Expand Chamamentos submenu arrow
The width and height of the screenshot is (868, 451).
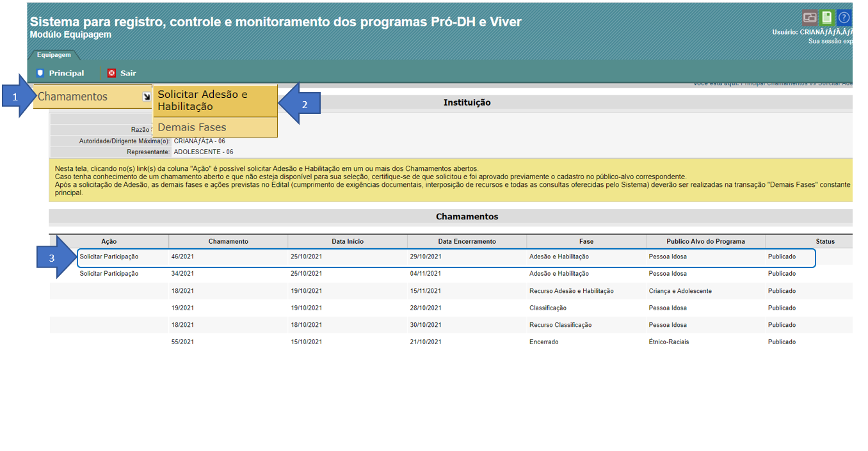pyautogui.click(x=146, y=97)
